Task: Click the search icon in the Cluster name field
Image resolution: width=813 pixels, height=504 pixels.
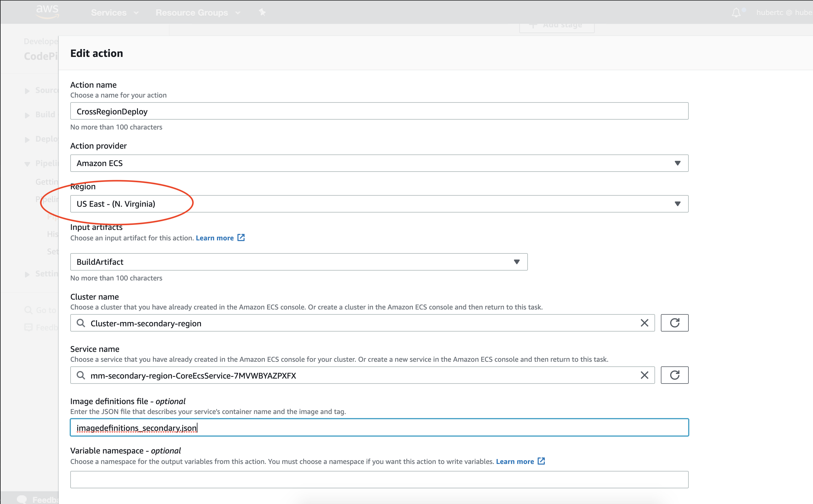Action: pos(81,323)
